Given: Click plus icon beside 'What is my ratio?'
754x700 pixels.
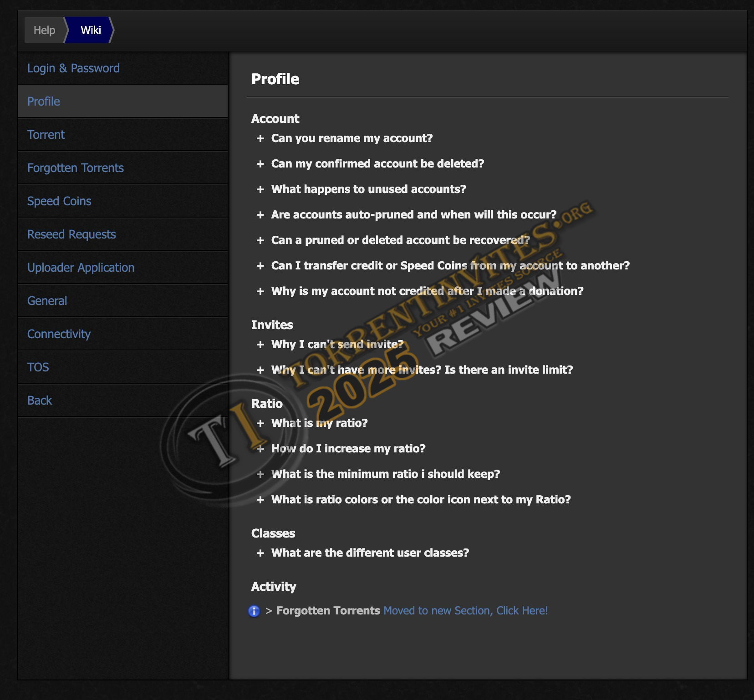Looking at the screenshot, I should click(x=260, y=423).
